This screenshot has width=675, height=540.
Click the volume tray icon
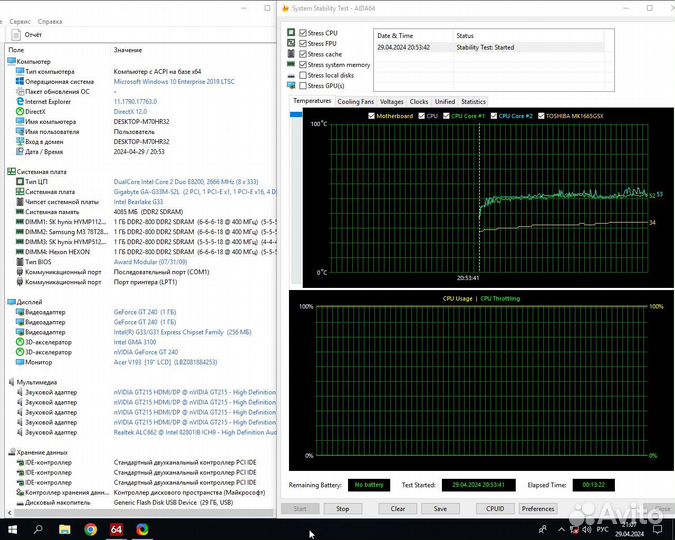tap(586, 529)
